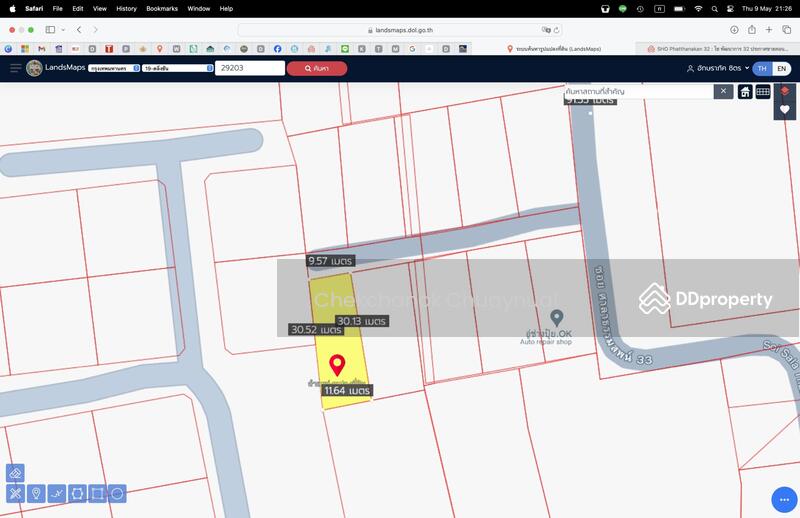Click the home icon beside place search
800x518 pixels.
point(745,92)
